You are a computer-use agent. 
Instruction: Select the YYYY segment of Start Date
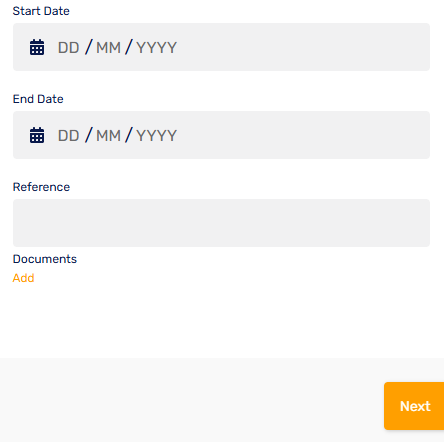coord(156,47)
